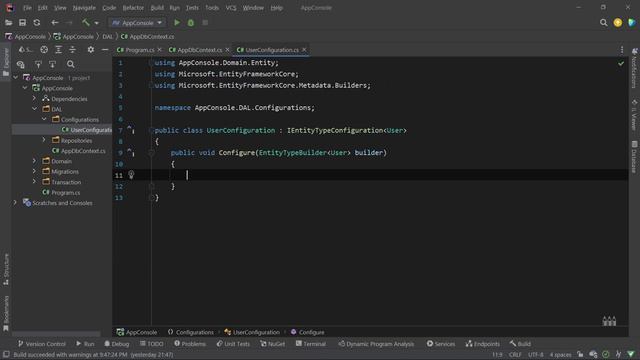
Task: Open the Unit Tests tool window
Action: tap(233, 344)
